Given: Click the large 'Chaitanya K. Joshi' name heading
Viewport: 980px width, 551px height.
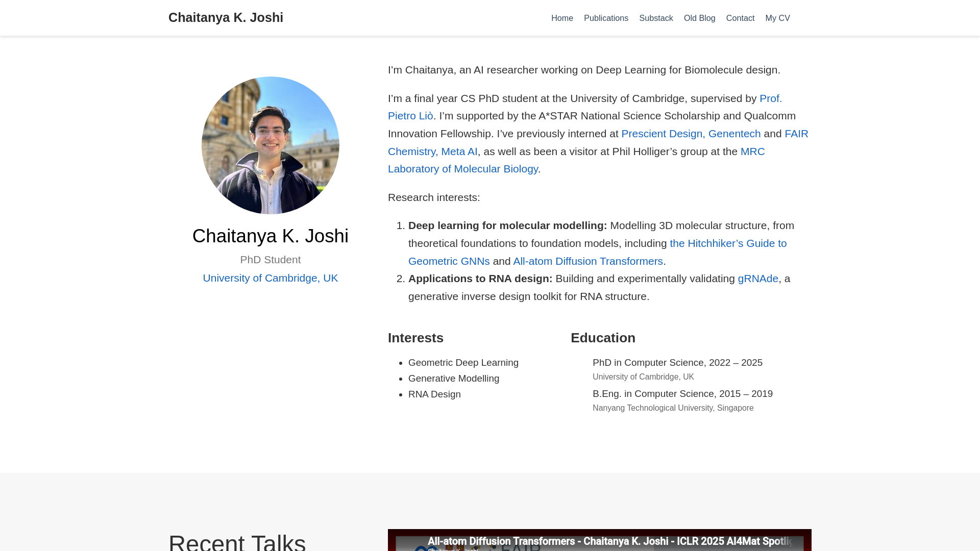Looking at the screenshot, I should (271, 236).
